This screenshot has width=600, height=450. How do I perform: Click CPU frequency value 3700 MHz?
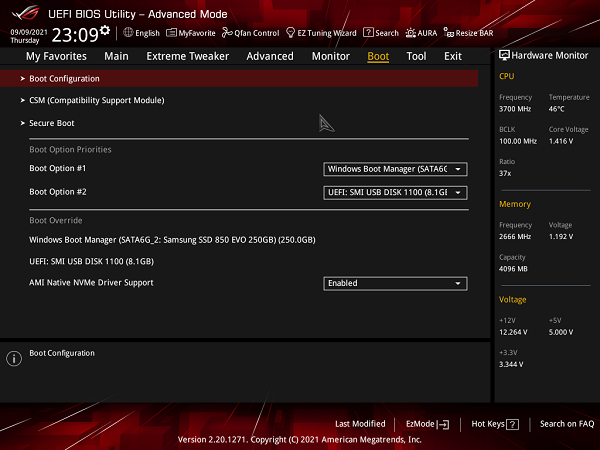(515, 109)
